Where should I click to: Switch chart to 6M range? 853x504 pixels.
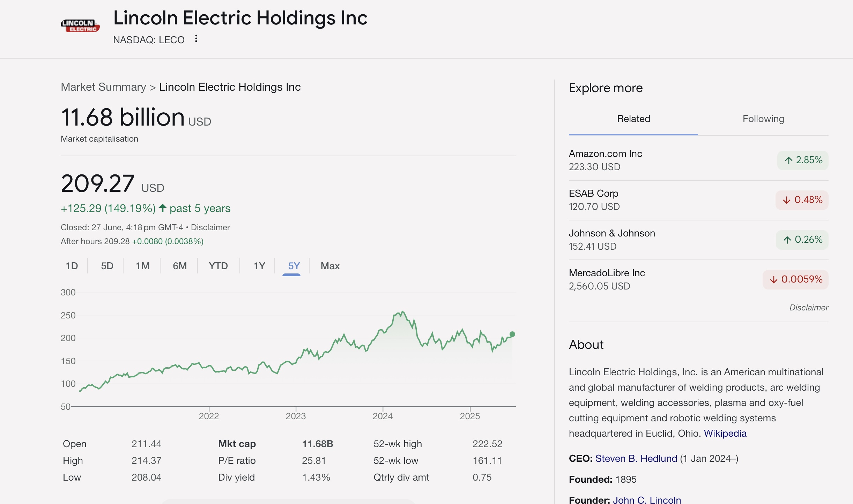click(x=180, y=266)
